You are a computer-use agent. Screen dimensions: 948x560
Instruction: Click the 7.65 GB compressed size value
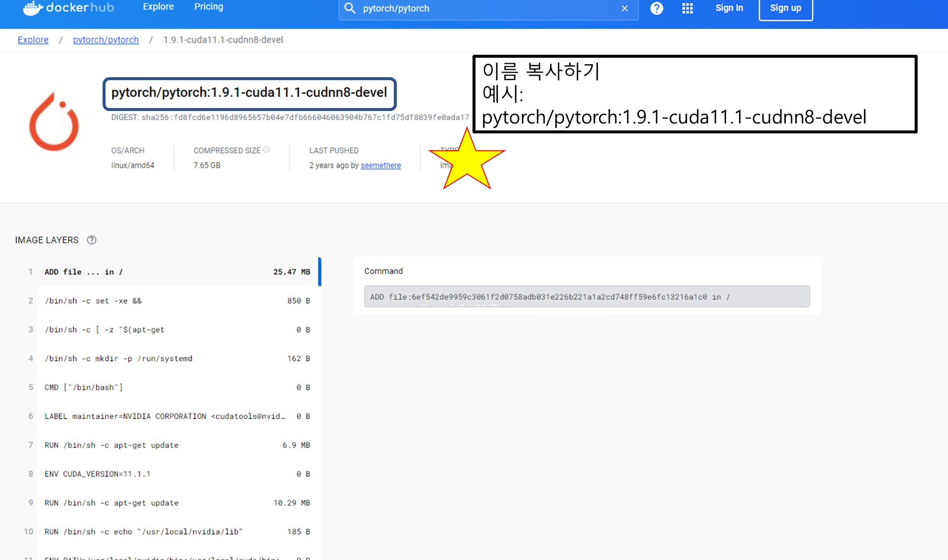(207, 165)
